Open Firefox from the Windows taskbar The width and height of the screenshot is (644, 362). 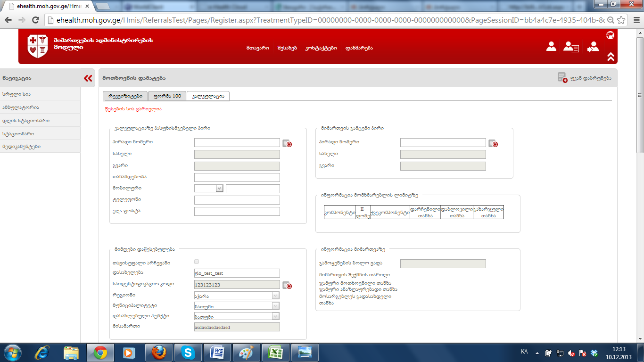pyautogui.click(x=159, y=352)
